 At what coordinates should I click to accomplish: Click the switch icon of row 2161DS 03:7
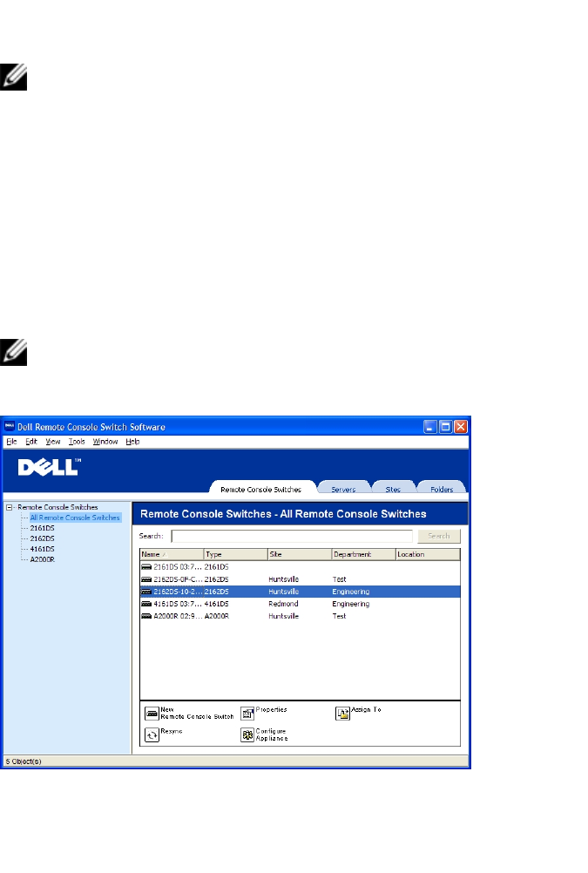point(146,567)
